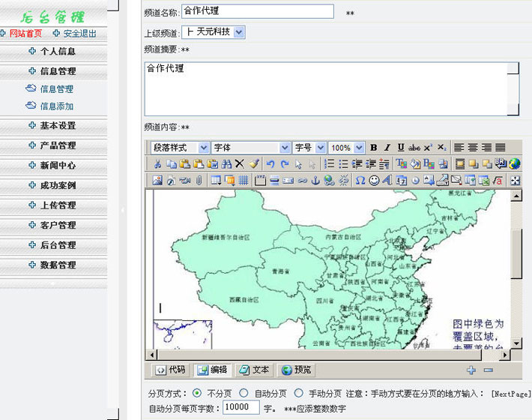This screenshot has height=420, width=532.
Task: Insert a hyperlink with the chain icon
Action: pos(302,181)
